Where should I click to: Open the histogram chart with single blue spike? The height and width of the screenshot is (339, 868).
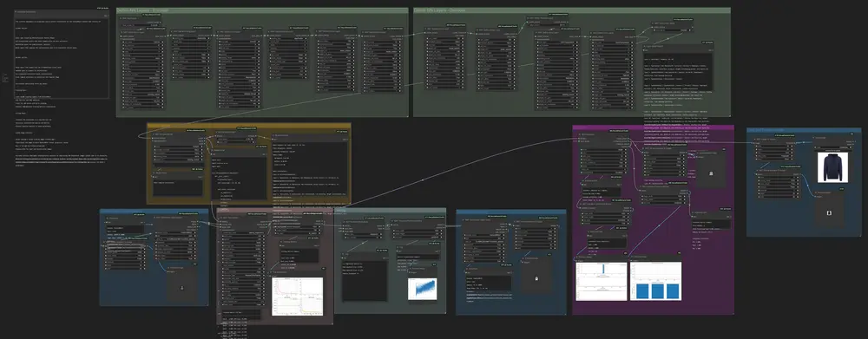click(602, 281)
